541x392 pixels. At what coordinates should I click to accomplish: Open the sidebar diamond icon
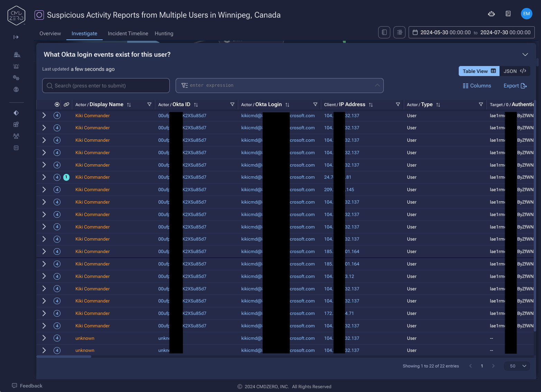(x=16, y=113)
